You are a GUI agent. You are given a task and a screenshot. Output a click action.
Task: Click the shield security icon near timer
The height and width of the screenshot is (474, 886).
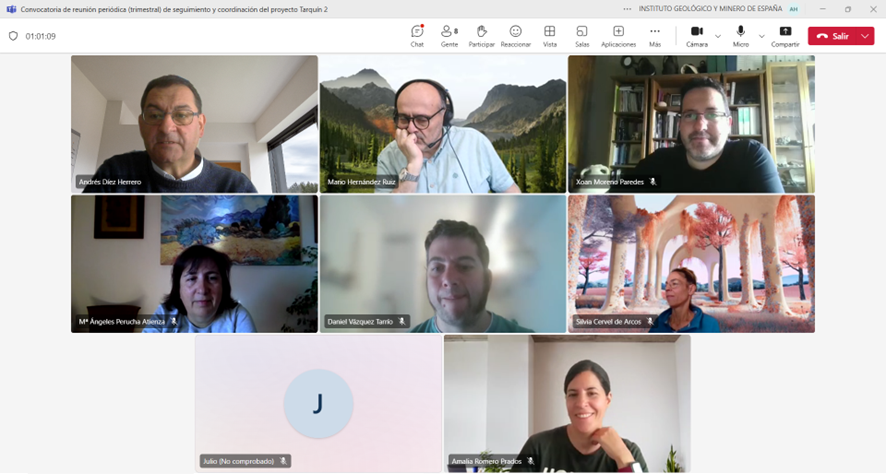coord(13,36)
